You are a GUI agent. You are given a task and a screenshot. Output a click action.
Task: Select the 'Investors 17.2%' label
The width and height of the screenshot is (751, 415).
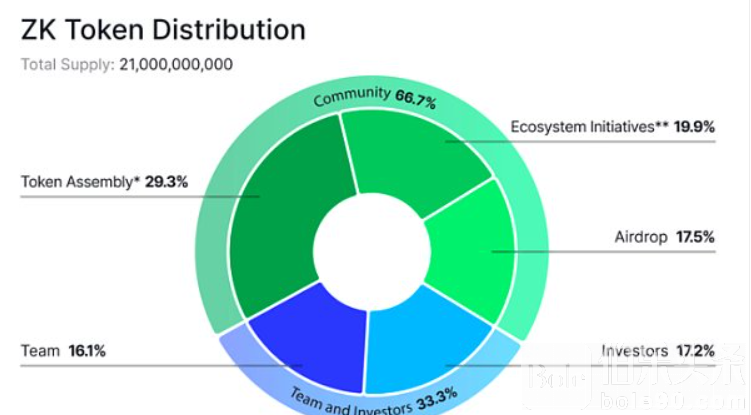[x=658, y=351]
